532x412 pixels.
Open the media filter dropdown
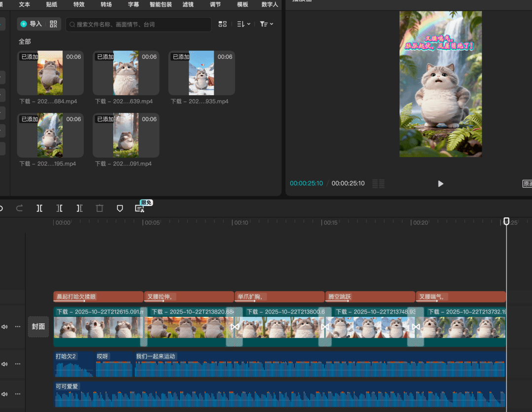click(x=266, y=24)
